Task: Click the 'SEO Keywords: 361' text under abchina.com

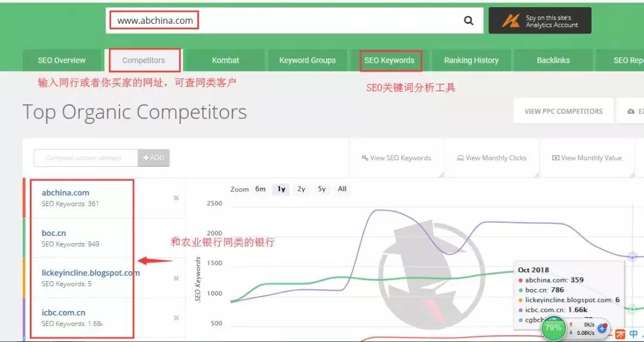Action: click(x=70, y=204)
